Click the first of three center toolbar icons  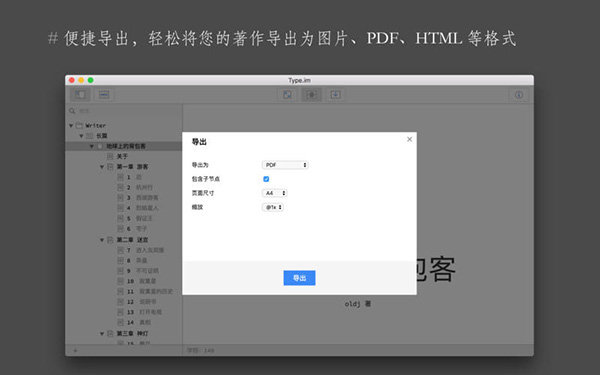click(x=287, y=94)
